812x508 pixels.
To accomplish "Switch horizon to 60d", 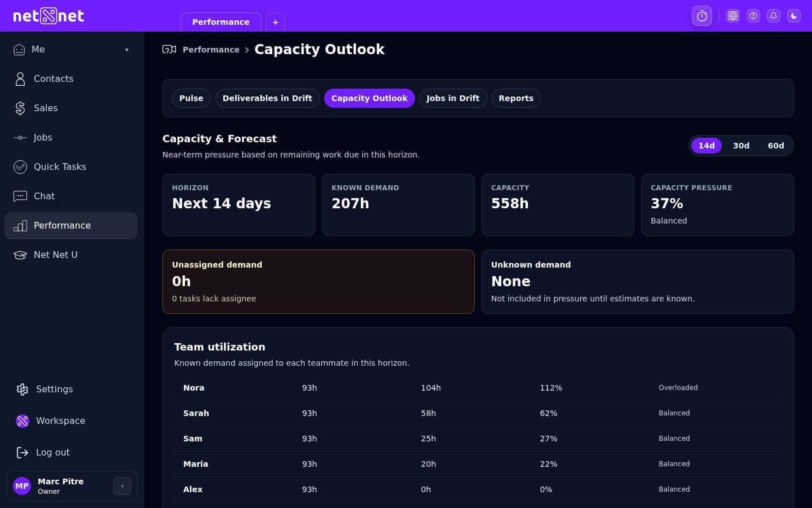I will [775, 146].
